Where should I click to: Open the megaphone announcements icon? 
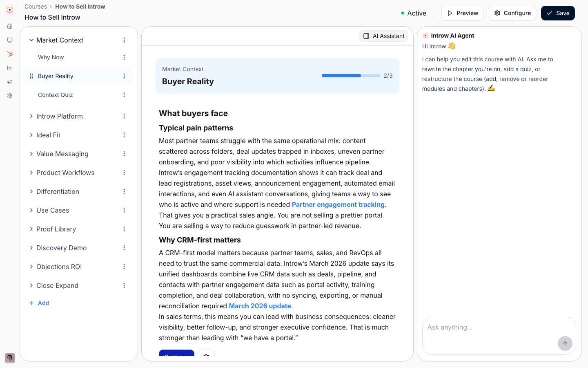(10, 82)
